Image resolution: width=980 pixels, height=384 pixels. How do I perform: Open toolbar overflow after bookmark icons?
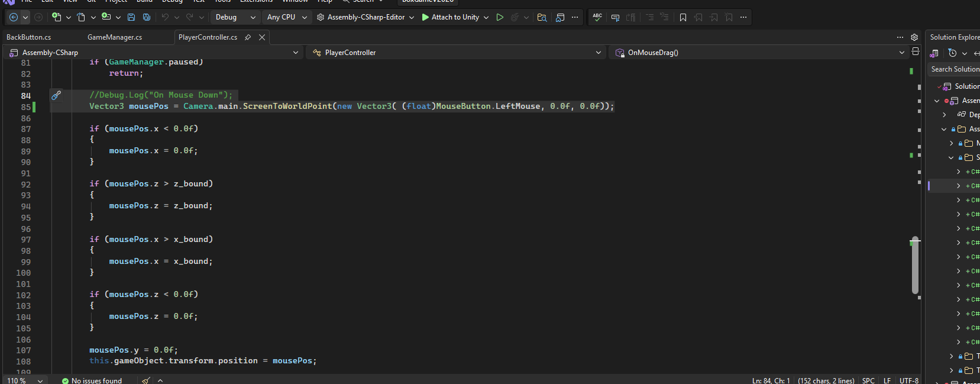point(743,17)
